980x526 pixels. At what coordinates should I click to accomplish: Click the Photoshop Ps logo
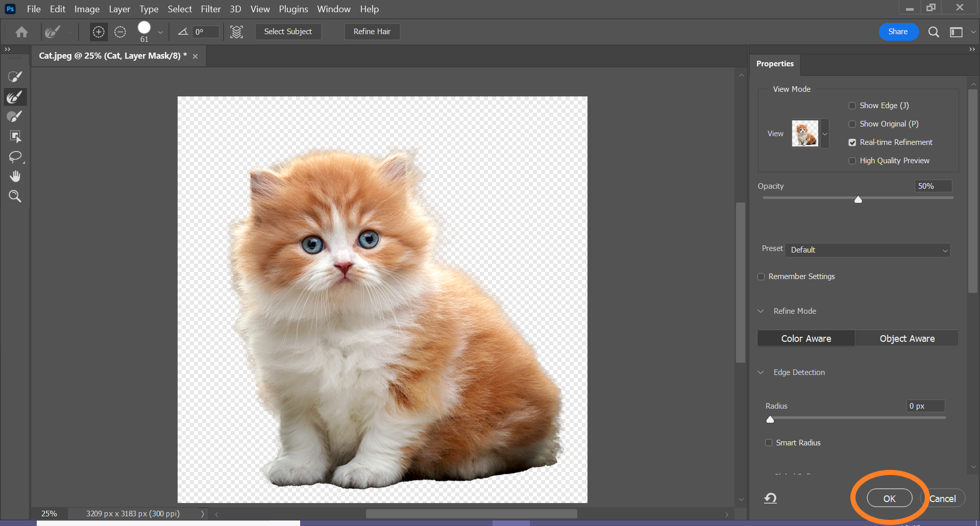pos(10,9)
